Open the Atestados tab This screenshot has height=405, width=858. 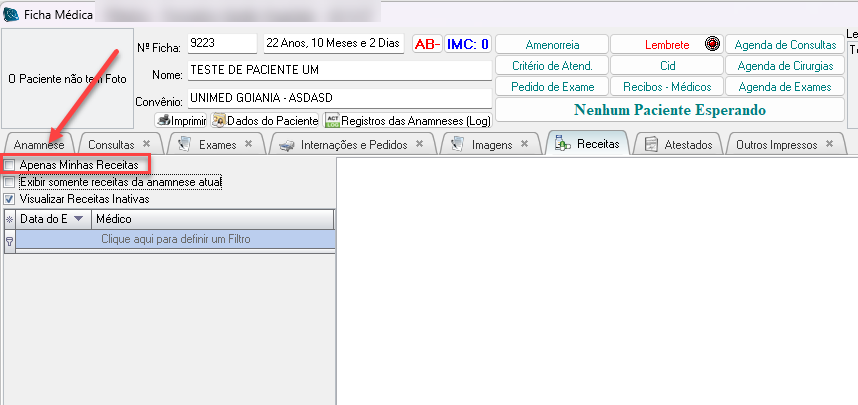678,145
